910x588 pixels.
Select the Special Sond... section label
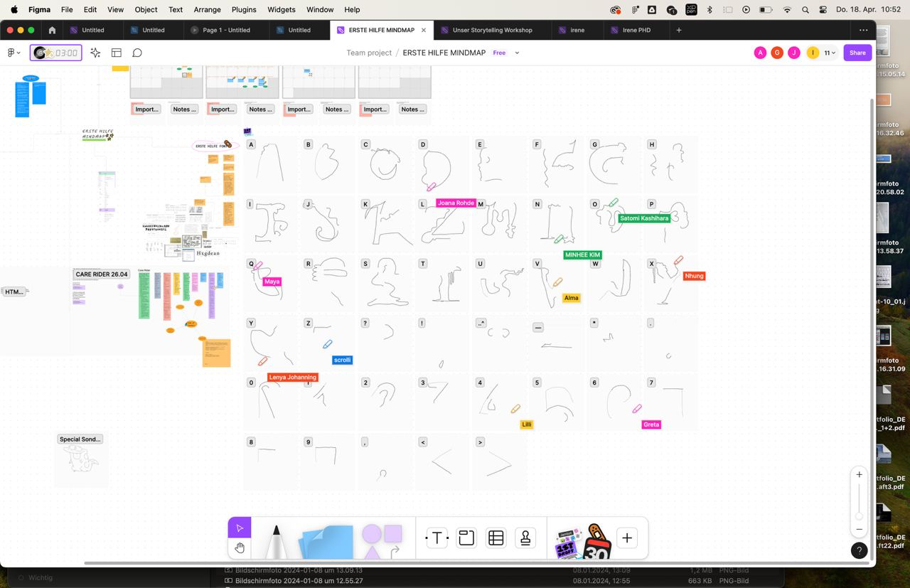pyautogui.click(x=80, y=439)
